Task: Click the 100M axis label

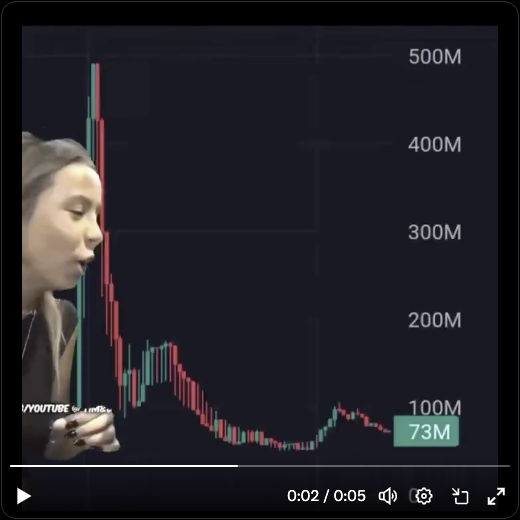Action: (x=435, y=407)
